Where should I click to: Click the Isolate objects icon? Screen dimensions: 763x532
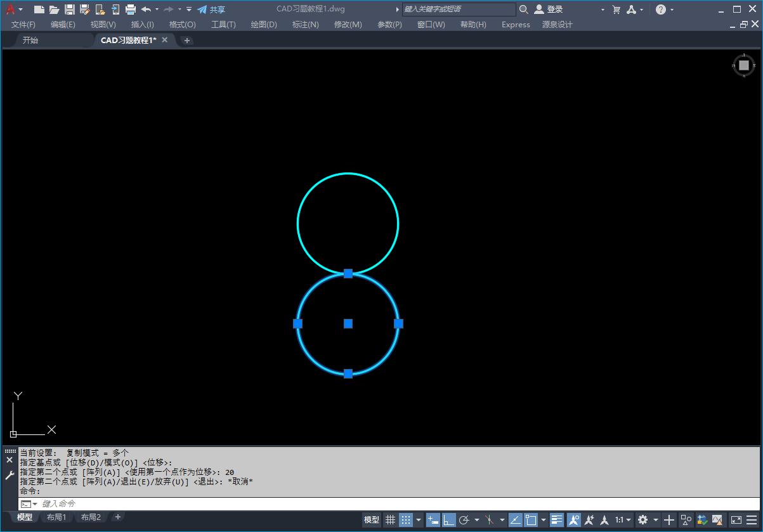click(x=686, y=520)
